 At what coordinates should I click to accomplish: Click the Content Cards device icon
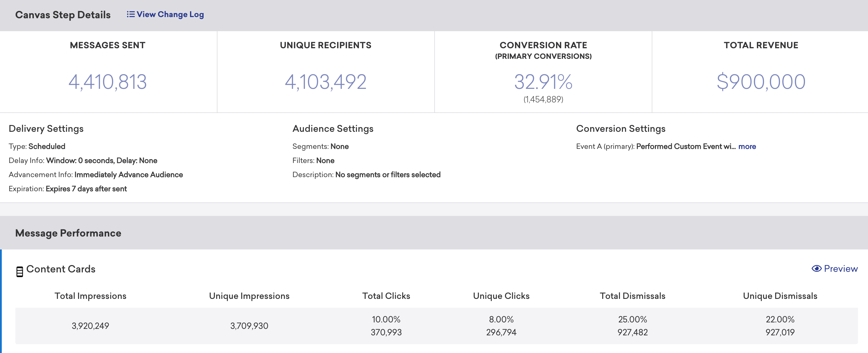coord(19,271)
